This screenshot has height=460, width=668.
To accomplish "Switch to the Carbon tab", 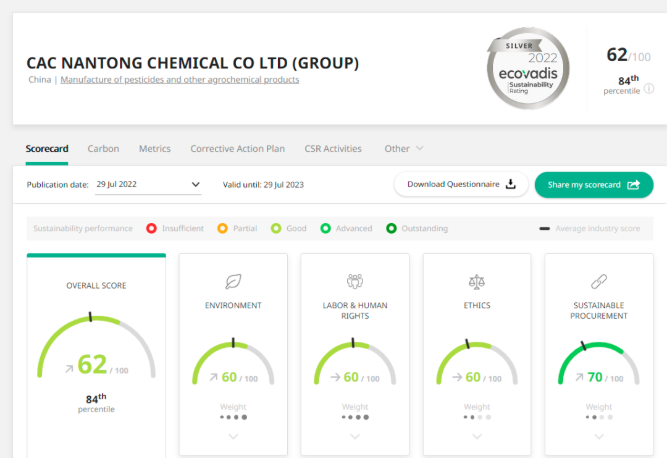I will click(103, 149).
